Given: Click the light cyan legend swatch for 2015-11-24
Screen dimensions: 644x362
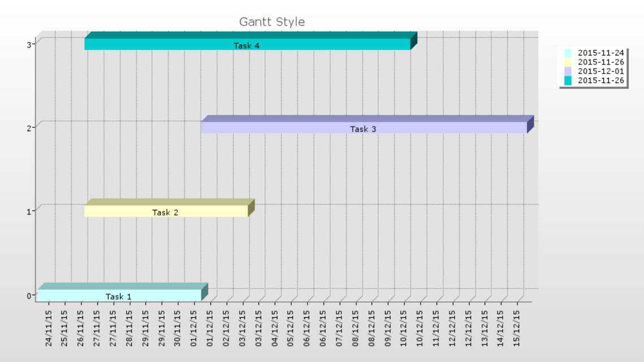Looking at the screenshot, I should 568,53.
